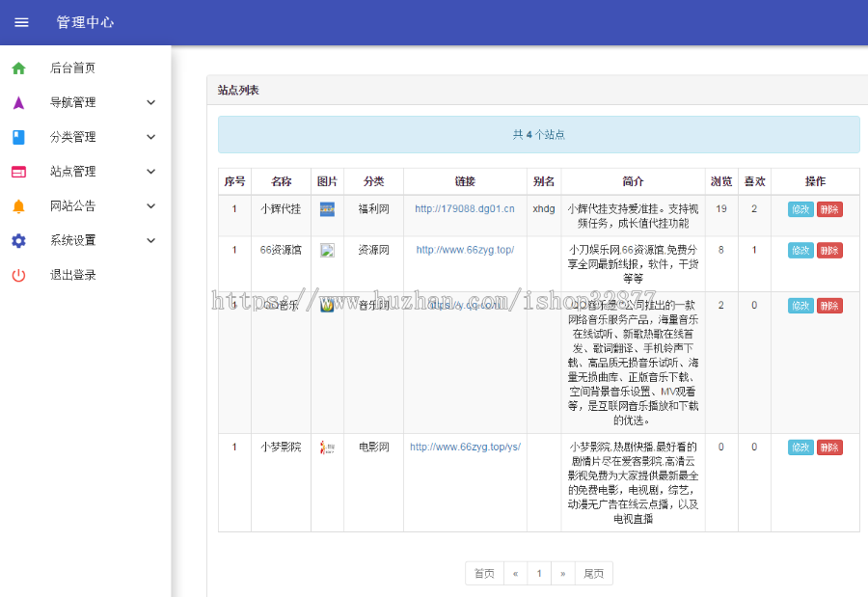This screenshot has height=597, width=868.
Task: Click QQ音乐 row thumbnail image
Action: (327, 305)
